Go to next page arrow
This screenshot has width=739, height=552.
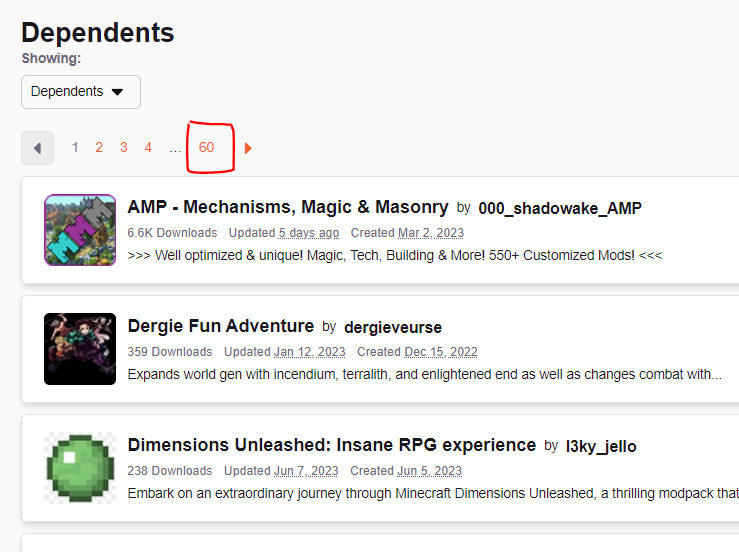[248, 148]
